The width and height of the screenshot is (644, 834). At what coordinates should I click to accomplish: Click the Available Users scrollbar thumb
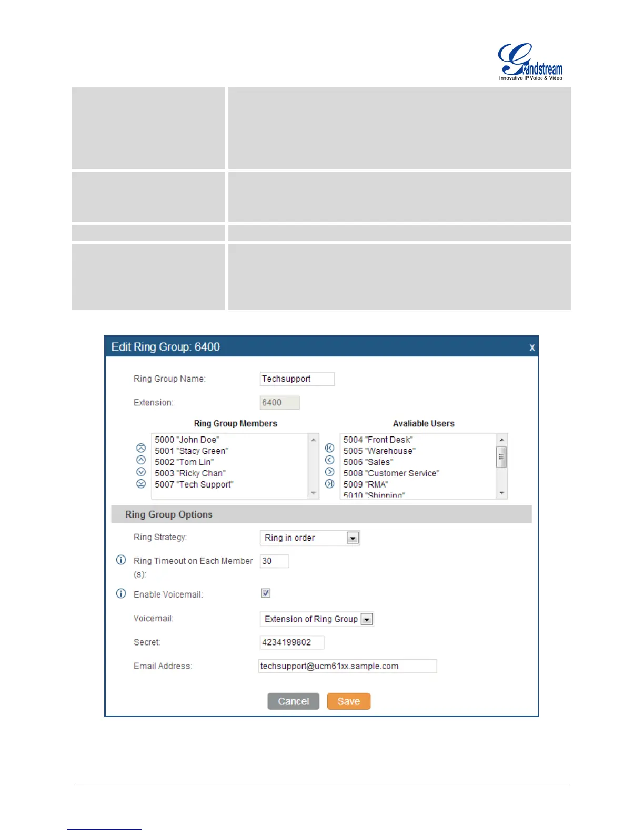click(501, 457)
